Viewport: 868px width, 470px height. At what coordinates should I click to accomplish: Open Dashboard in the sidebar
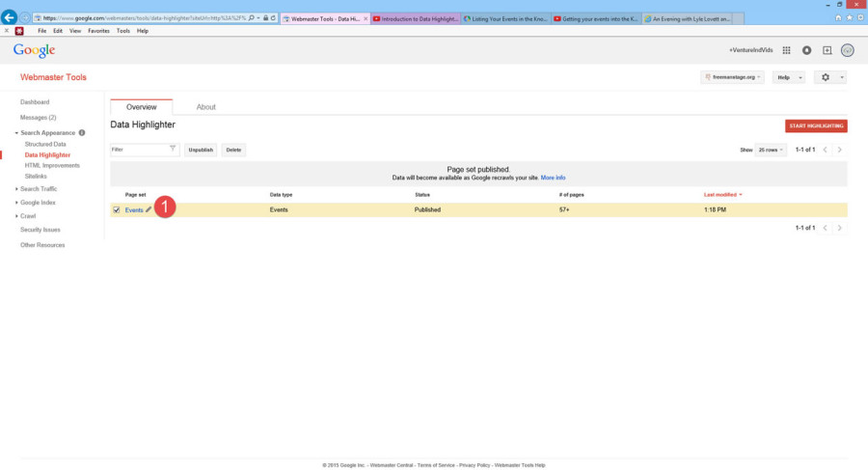pyautogui.click(x=35, y=102)
